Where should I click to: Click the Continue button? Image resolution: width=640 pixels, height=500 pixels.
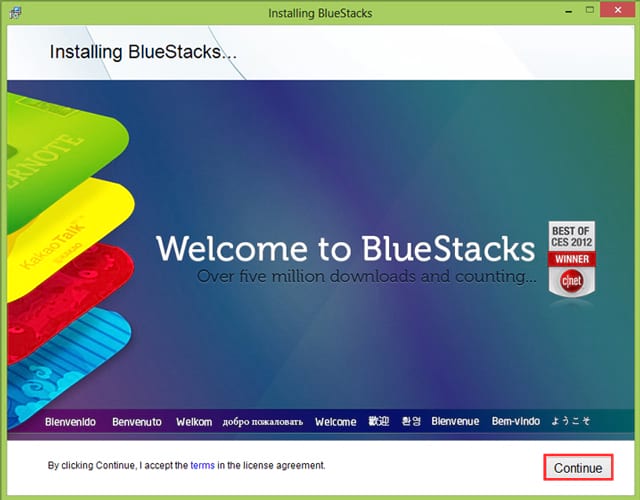tap(578, 468)
